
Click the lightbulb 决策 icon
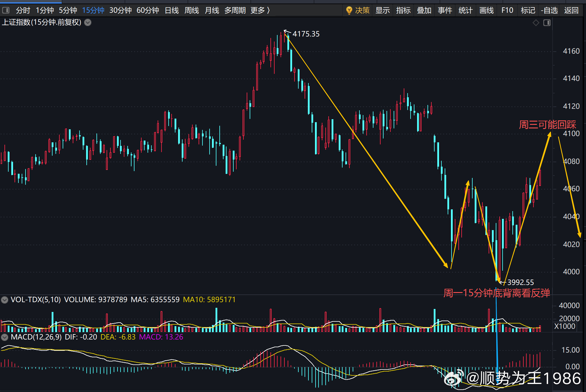point(349,10)
